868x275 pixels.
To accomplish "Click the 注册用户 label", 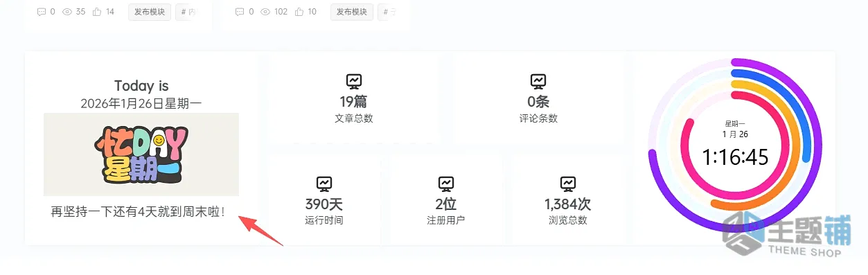I will click(446, 221).
